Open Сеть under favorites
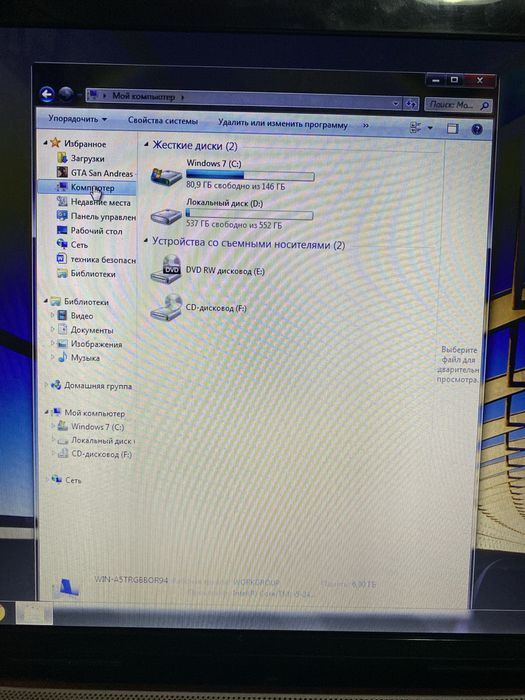525x700 pixels. (x=79, y=245)
